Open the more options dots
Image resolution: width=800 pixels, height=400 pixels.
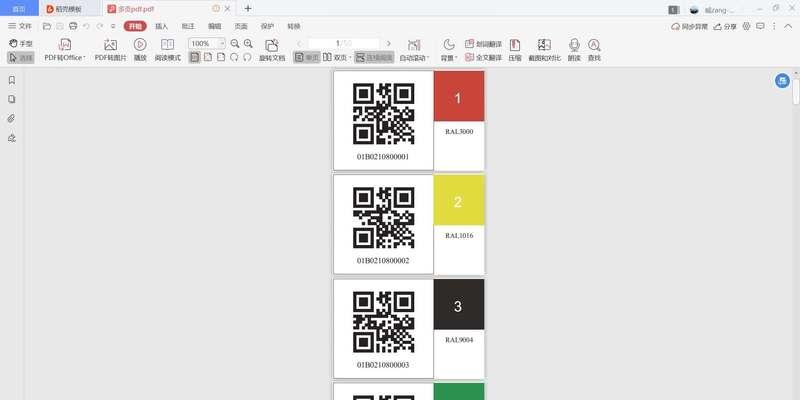[x=774, y=26]
